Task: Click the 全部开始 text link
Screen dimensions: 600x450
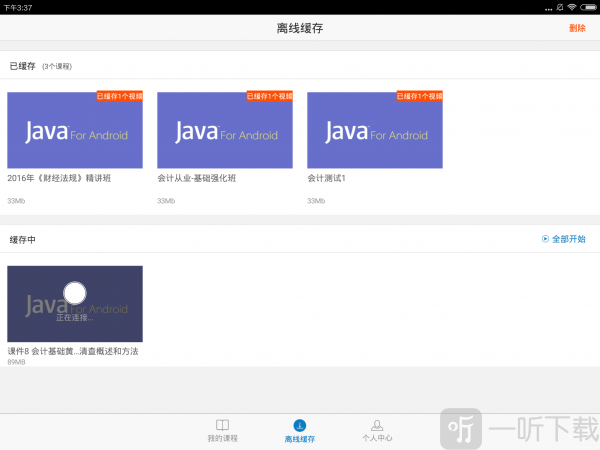Action: coord(569,239)
